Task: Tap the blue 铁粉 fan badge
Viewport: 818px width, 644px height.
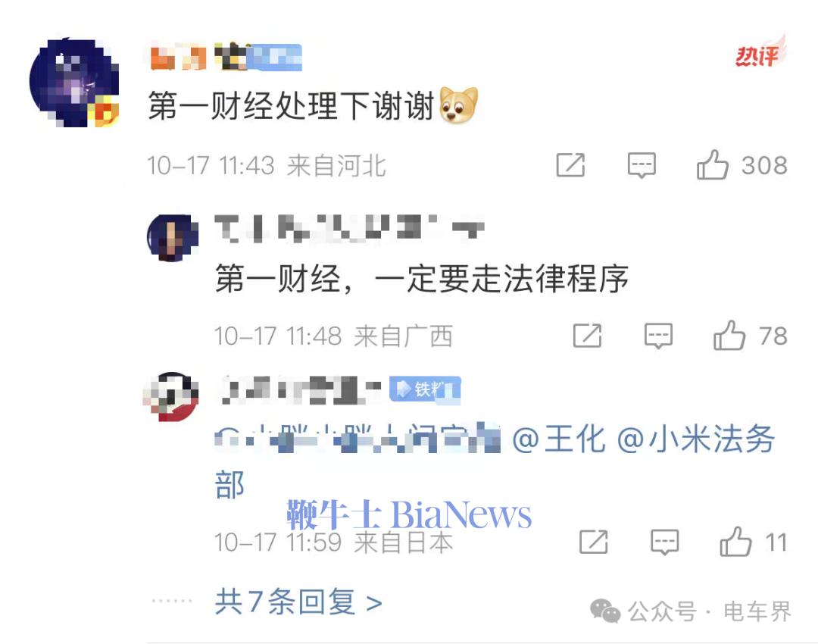Action: pos(425,389)
